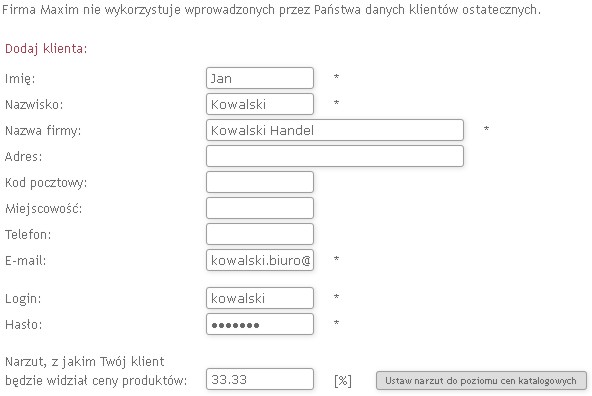Click the Narzut label on the 'będzie widział ceny produktów' line
The image size is (592, 396).
click(x=96, y=381)
